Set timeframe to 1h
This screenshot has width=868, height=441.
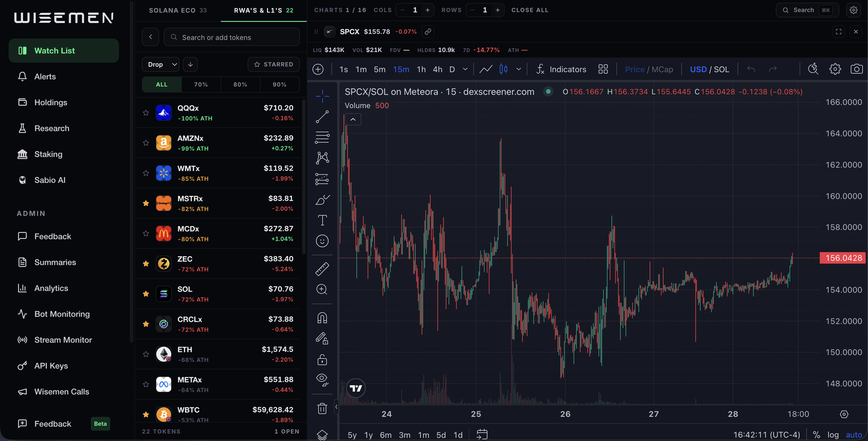coord(422,70)
